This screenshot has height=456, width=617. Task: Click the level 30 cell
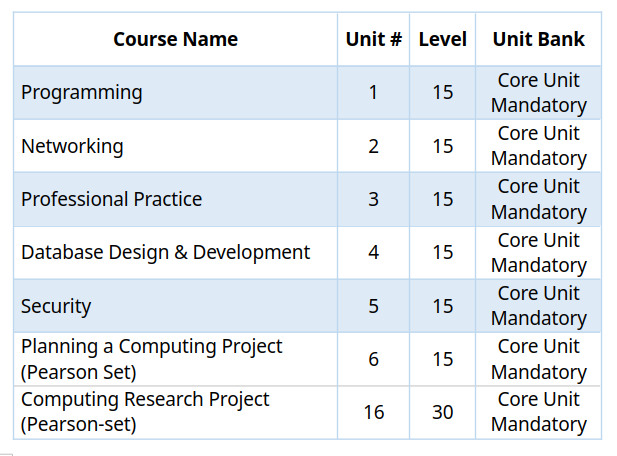442,412
